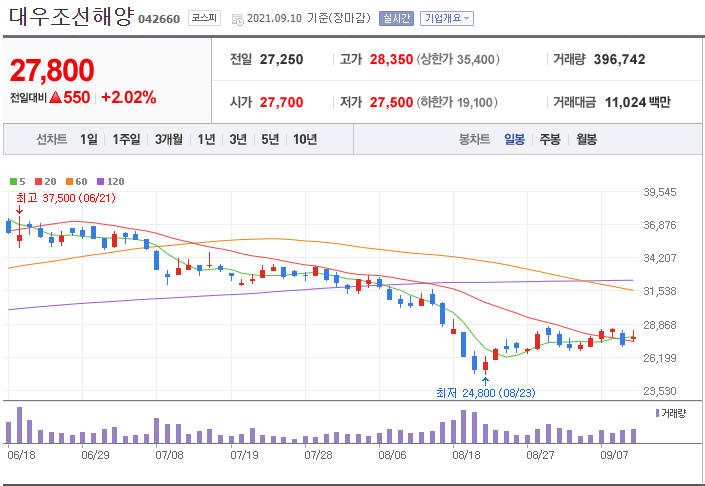Select the 3년 line chart tab
705x486 pixels.
click(238, 139)
